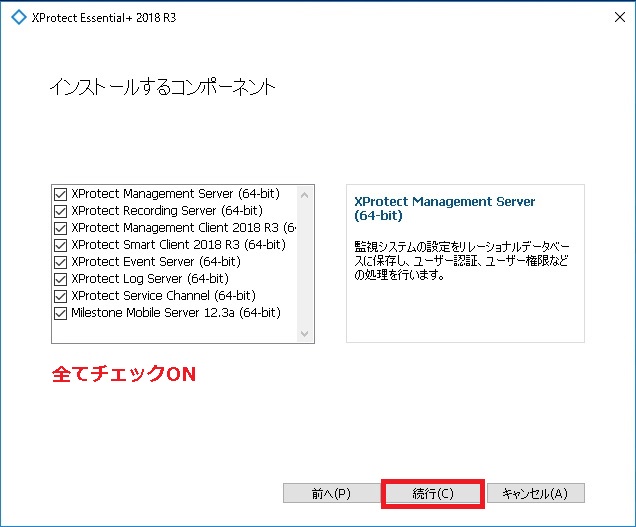Select the XProtect Service Channel (64-bit) label
636x527 pixels.
[163, 296]
